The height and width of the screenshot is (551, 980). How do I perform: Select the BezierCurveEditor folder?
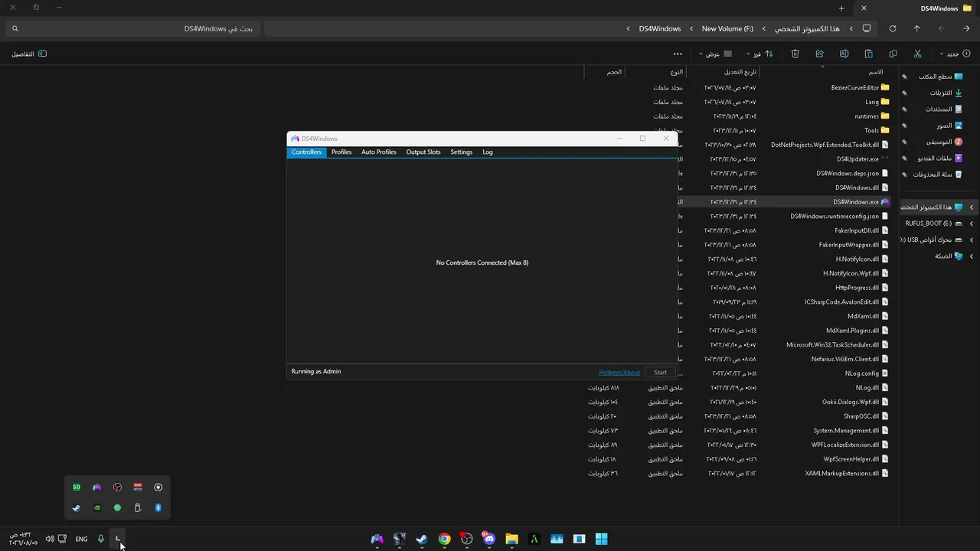point(860,87)
